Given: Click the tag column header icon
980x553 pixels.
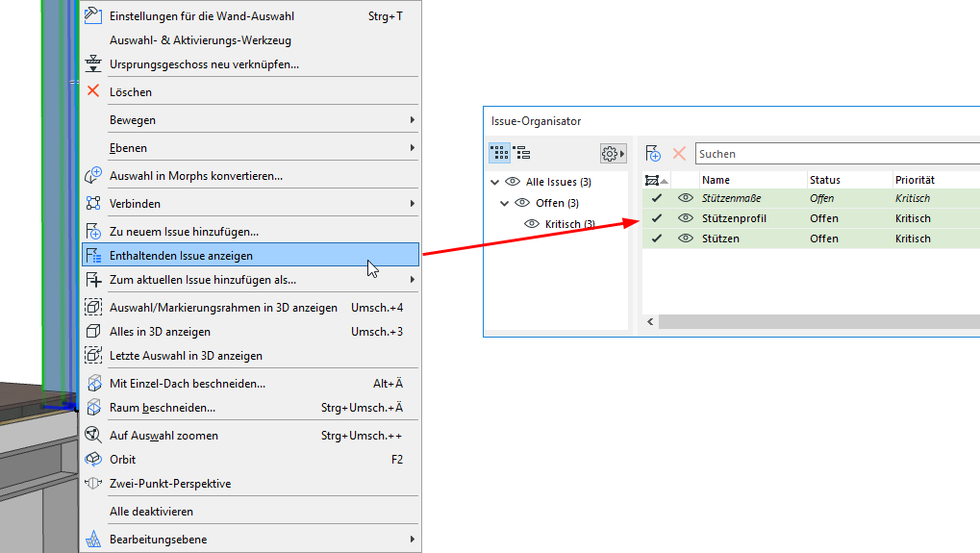Looking at the screenshot, I should point(652,180).
